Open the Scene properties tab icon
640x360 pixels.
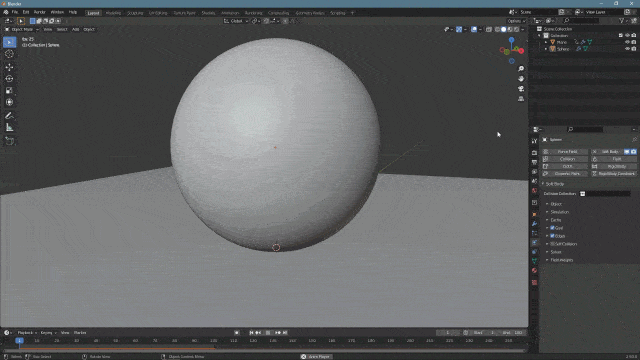[534, 181]
